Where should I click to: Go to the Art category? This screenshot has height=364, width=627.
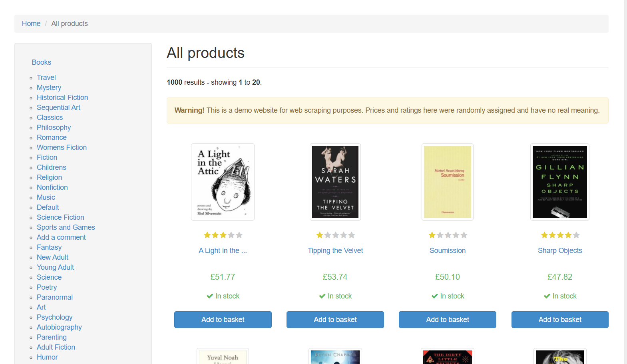(x=41, y=307)
